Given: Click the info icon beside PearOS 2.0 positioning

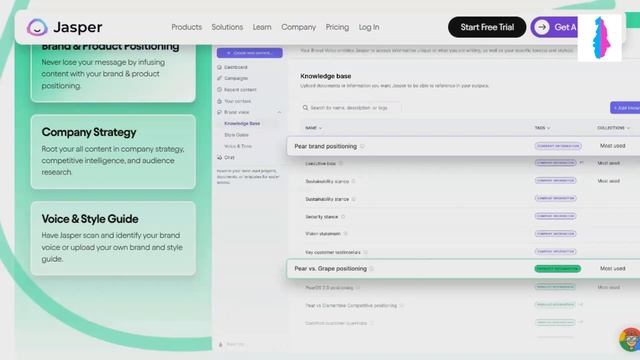Looking at the screenshot, I should [x=358, y=288].
